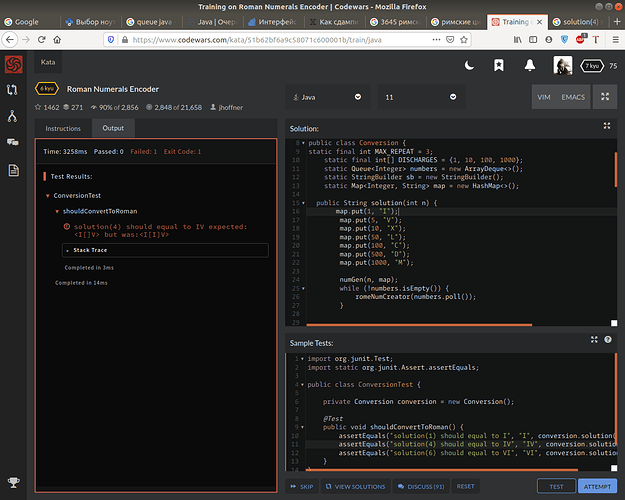The height and width of the screenshot is (500, 625).
Task: Click VIEW SOLUTIONS button
Action: click(356, 486)
